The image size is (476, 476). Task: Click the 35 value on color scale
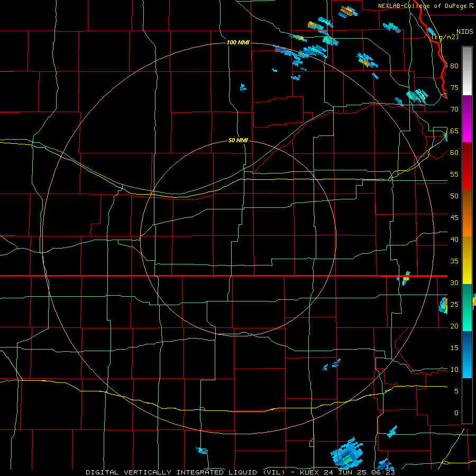coord(454,261)
